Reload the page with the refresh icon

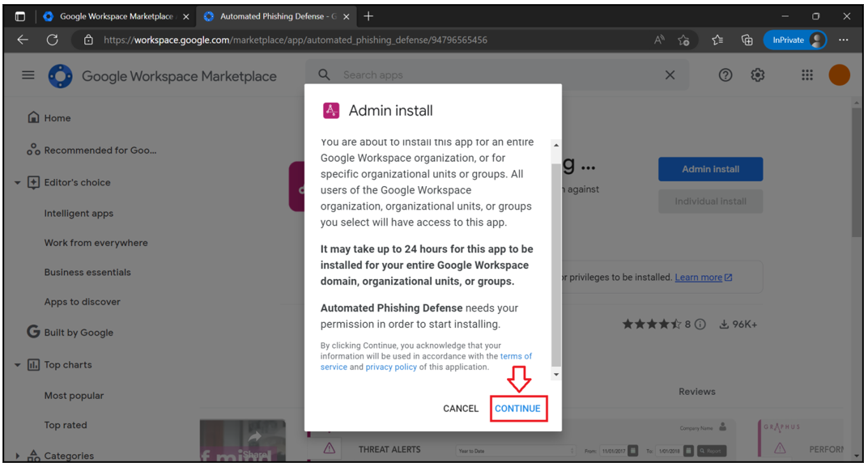(53, 40)
